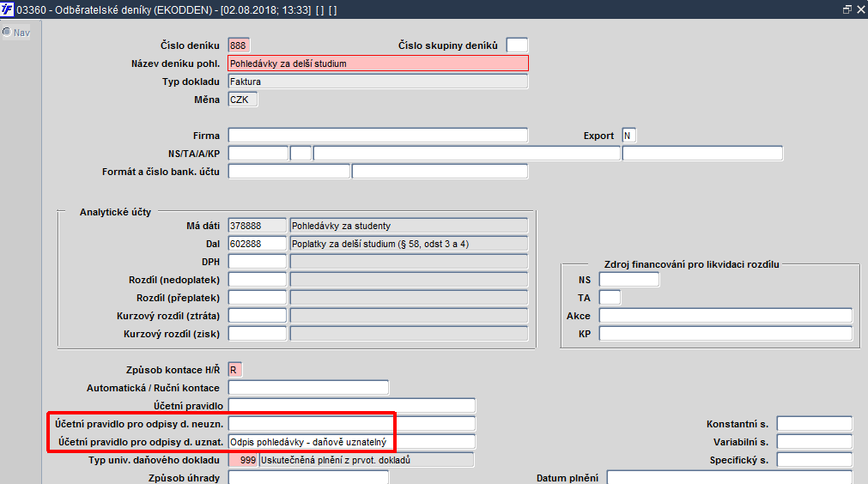Click the Způsob kontace H/Ř field

pyautogui.click(x=235, y=370)
